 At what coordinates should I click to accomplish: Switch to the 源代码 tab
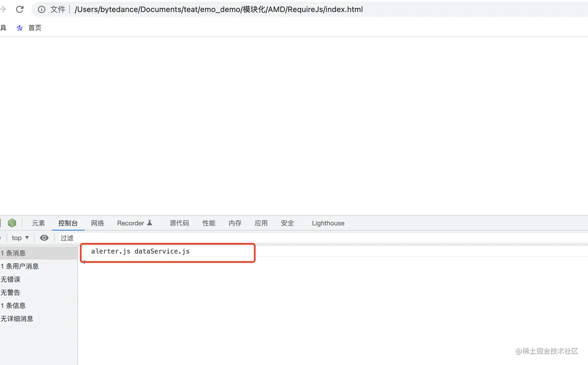pyautogui.click(x=179, y=223)
